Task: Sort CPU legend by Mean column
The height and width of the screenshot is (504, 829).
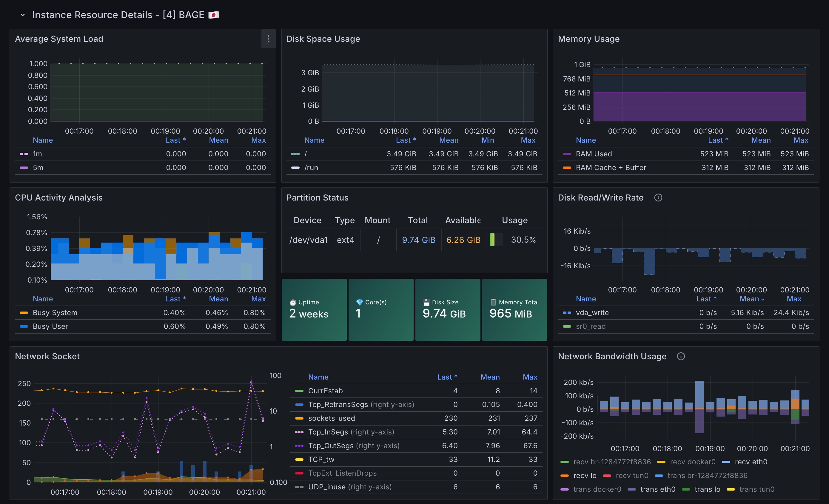Action: point(218,299)
